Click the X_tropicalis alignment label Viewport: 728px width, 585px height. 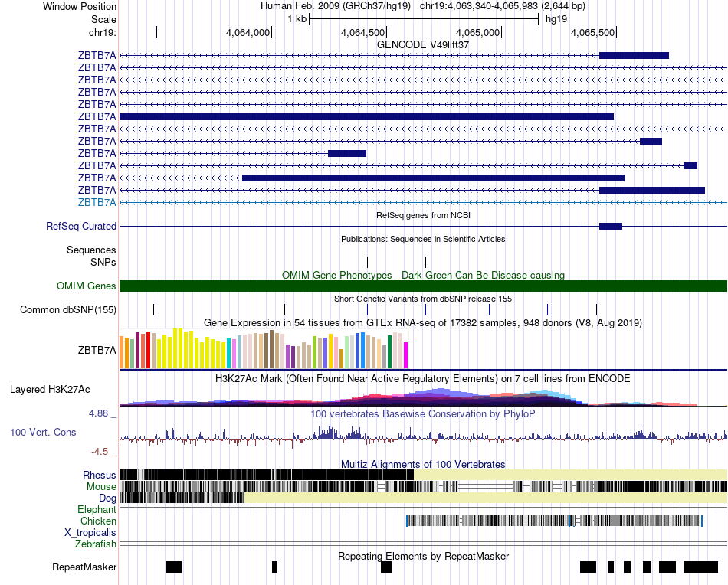click(90, 533)
